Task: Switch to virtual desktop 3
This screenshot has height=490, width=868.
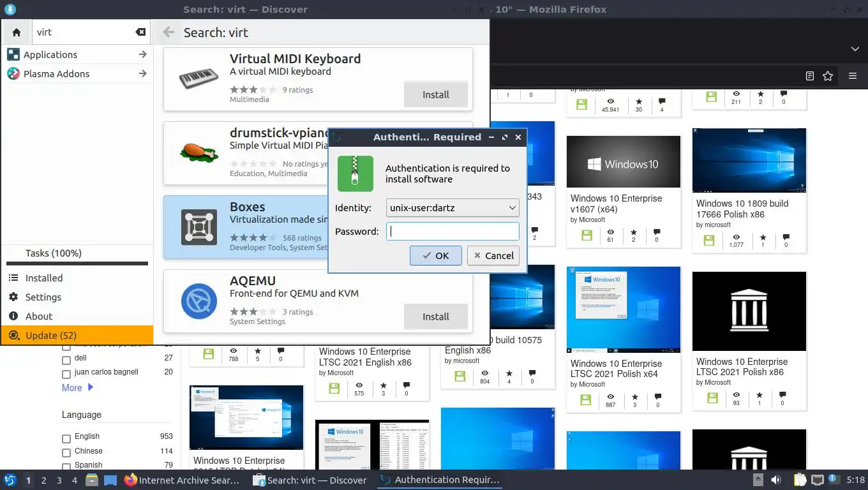Action: coord(59,480)
